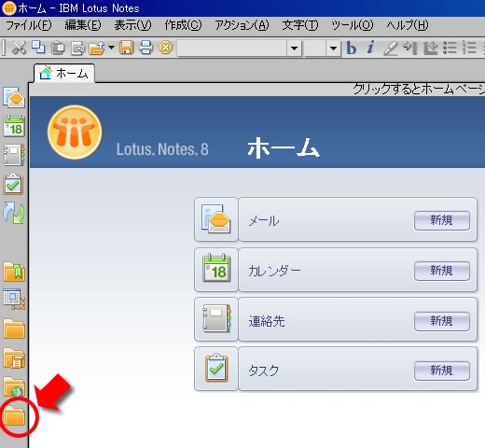Click the large メール mail icon tile
Image resolution: width=485 pixels, height=448 pixels.
216,219
